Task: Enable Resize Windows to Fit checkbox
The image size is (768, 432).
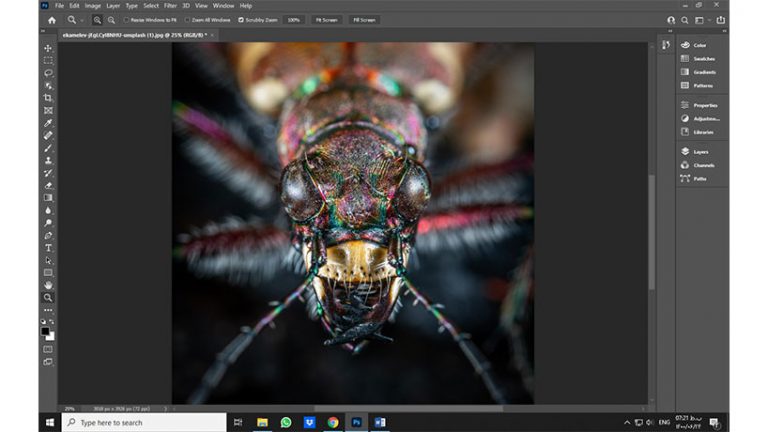Action: 126,20
